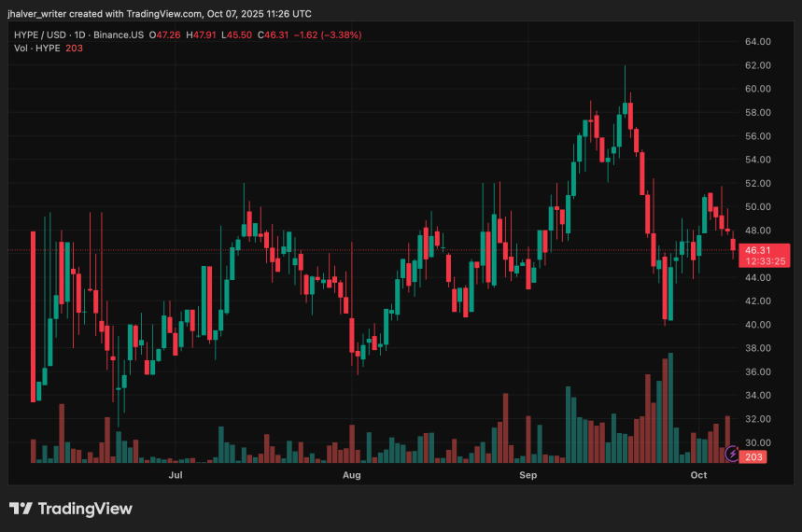Click the jhalver_writer created with TradingView.com header
The image size is (802, 532).
pos(161,14)
